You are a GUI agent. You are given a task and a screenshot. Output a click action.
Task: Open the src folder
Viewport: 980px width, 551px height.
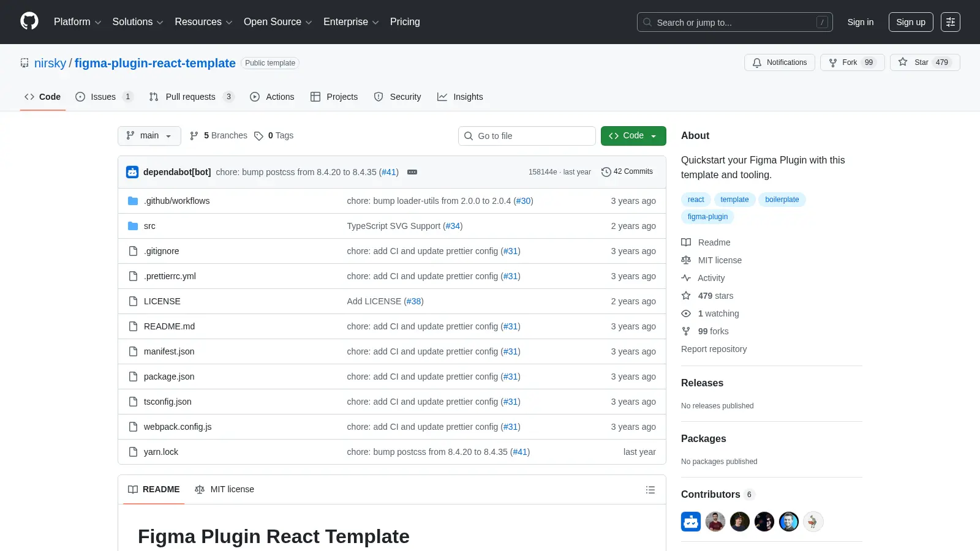coord(149,226)
